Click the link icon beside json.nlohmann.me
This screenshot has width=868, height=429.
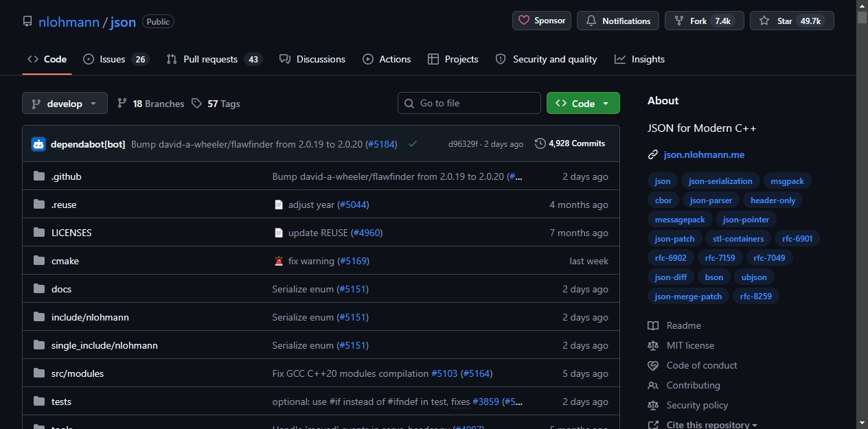pyautogui.click(x=653, y=154)
